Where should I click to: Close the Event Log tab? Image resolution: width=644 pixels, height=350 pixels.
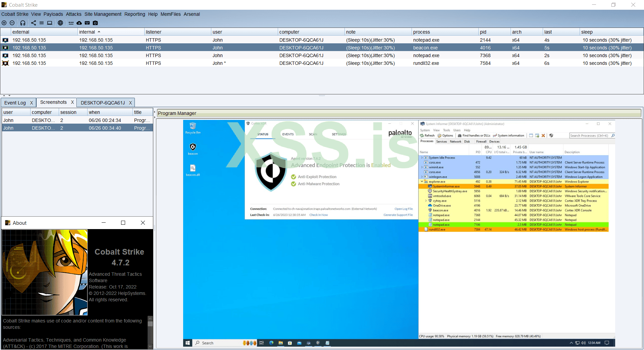[x=32, y=103]
